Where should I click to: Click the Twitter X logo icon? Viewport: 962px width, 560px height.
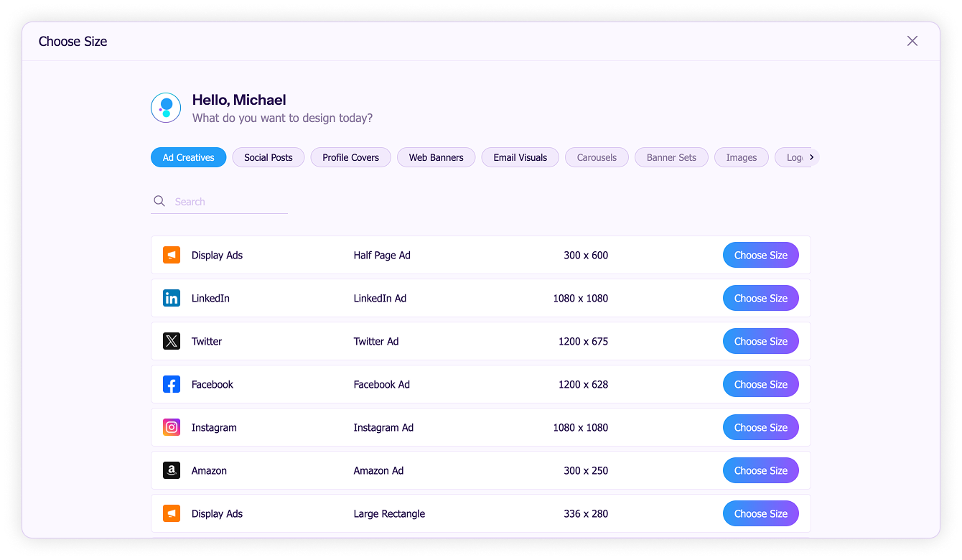pos(172,341)
